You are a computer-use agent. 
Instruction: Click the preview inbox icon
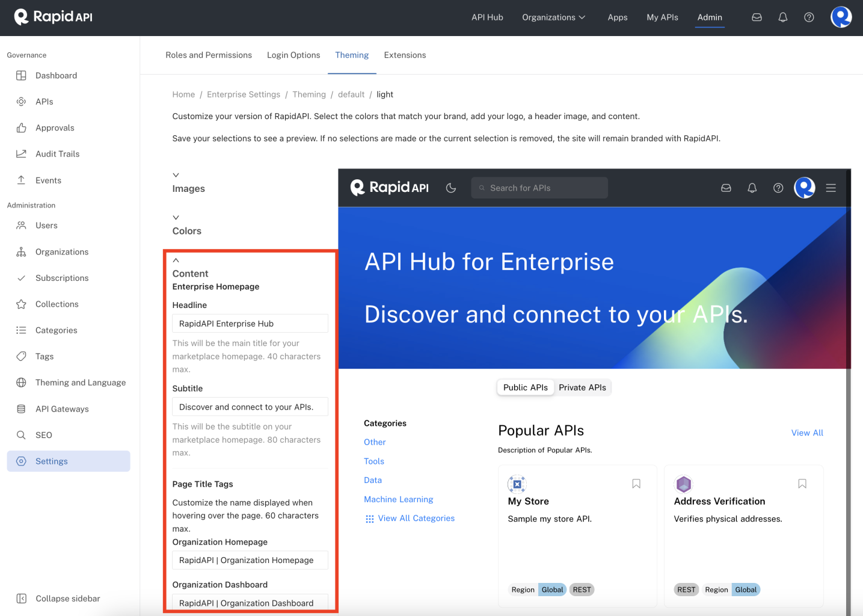[726, 188]
